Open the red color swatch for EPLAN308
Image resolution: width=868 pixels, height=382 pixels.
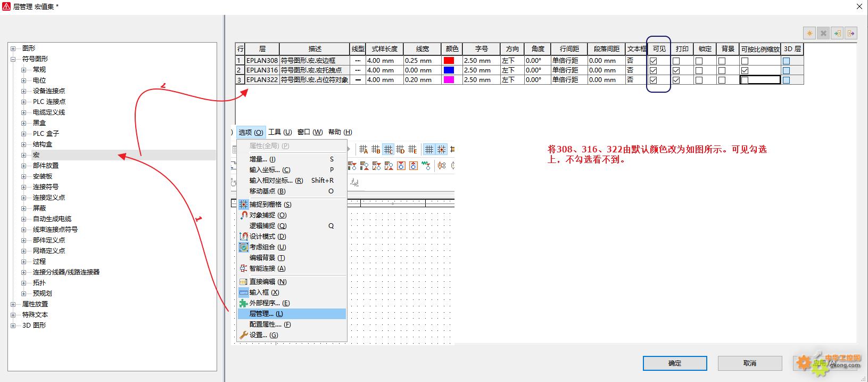(449, 61)
